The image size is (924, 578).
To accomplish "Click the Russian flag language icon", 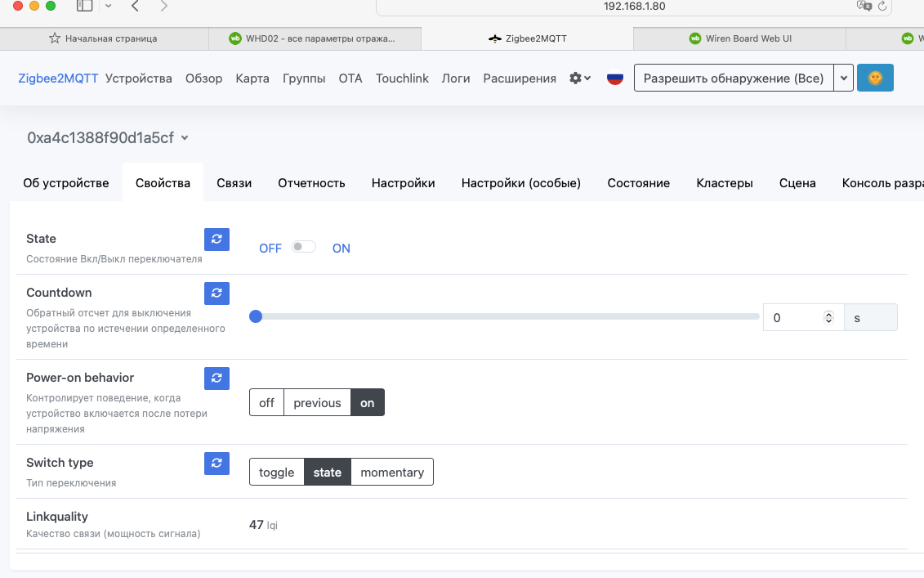I will point(615,78).
